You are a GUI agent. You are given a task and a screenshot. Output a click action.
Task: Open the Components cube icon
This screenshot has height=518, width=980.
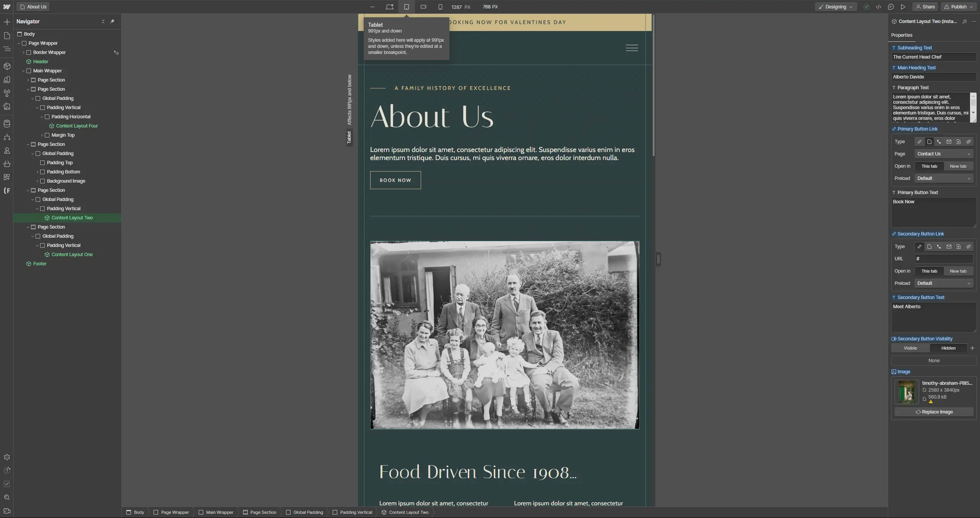pos(7,66)
